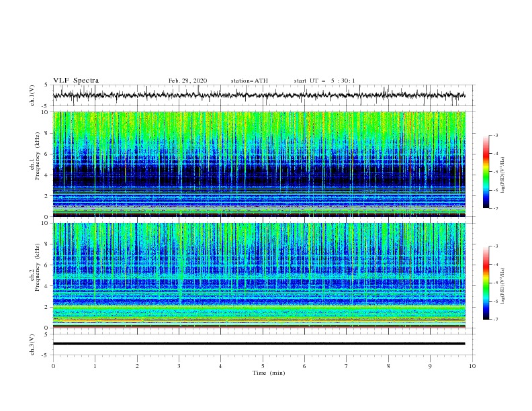Click the ch.2 frequency axis "4" tick label
The height and width of the screenshot is (411, 532).
(47, 286)
